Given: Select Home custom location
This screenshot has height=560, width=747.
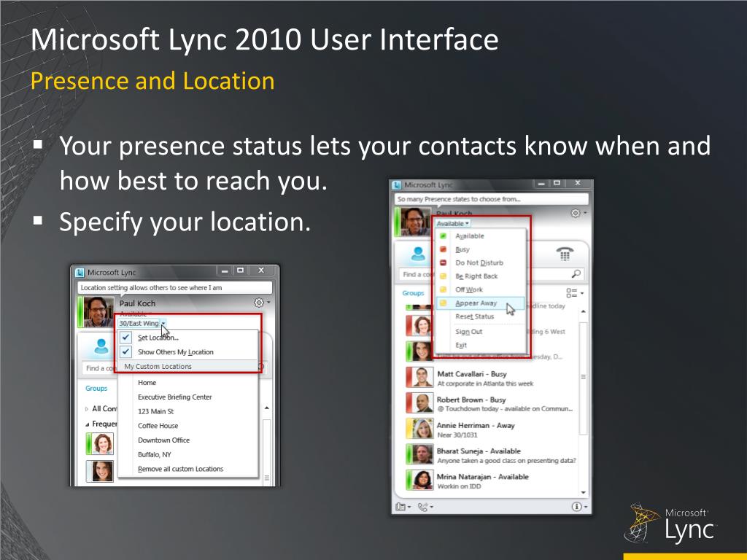Looking at the screenshot, I should (187, 382).
